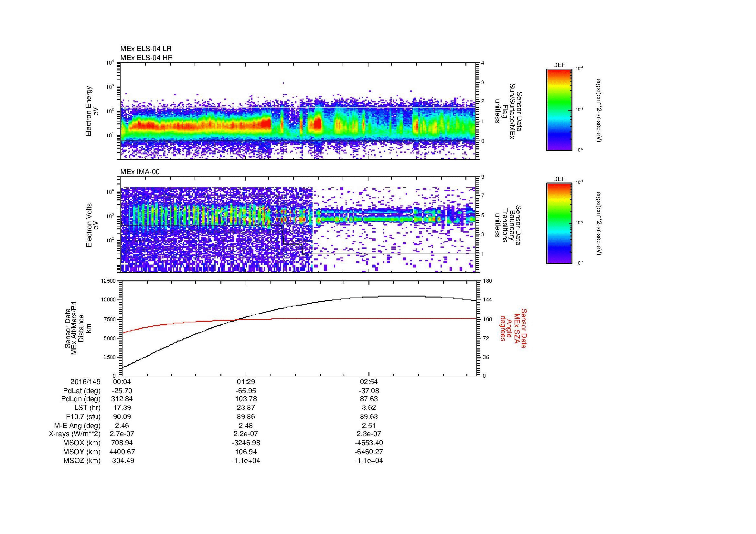This screenshot has height=534, width=756.
Task: Click the '2016/149' date label
Action: 85,382
